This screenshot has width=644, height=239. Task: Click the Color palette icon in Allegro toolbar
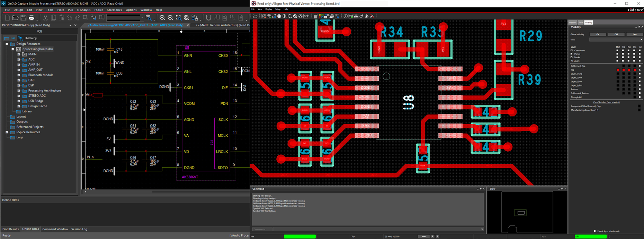(321, 16)
